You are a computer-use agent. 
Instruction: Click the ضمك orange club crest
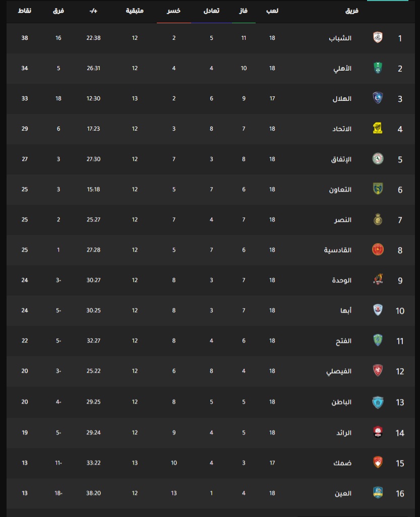point(378,463)
